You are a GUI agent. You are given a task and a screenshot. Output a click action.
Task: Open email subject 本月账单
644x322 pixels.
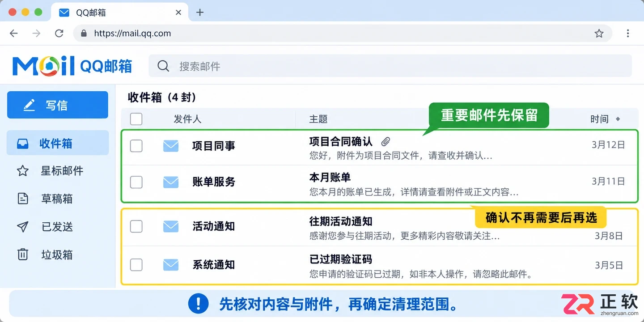(x=330, y=177)
